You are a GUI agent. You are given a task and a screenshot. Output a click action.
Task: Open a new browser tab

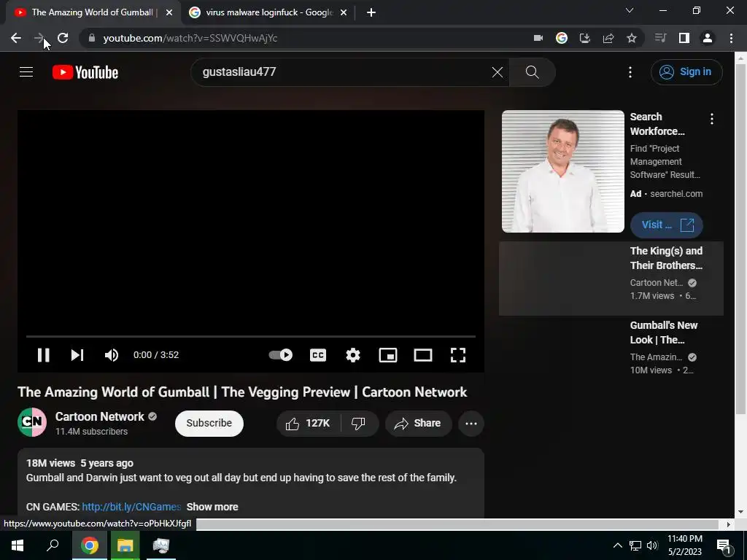point(371,13)
